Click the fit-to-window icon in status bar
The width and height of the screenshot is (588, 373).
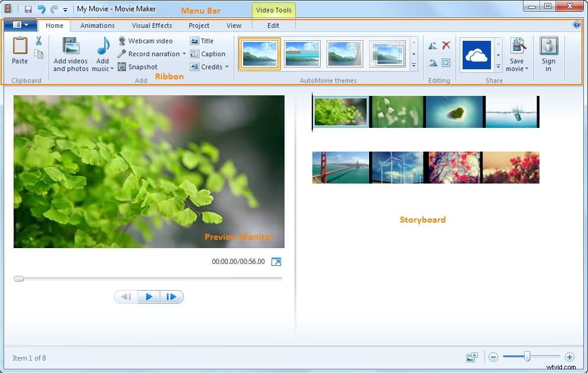471,358
